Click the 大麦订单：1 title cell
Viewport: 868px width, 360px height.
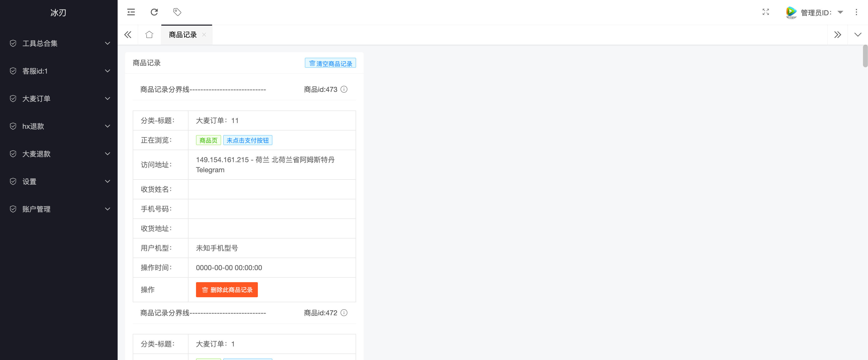(x=272, y=344)
